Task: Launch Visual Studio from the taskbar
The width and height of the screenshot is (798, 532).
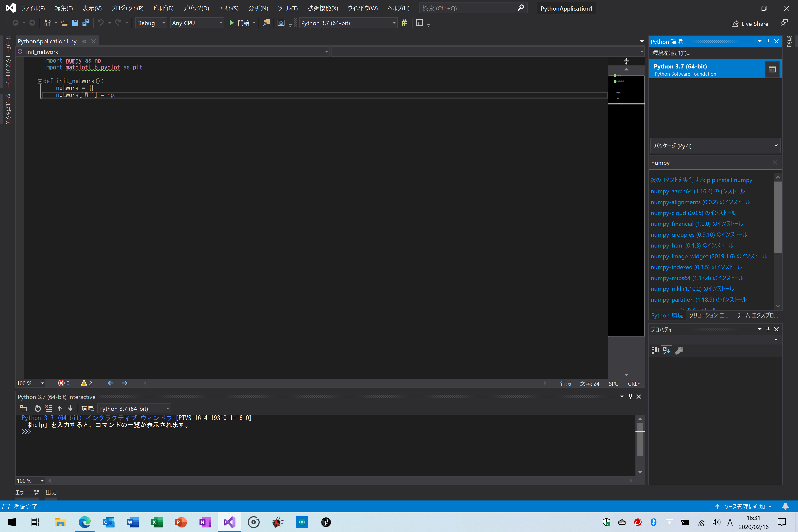Action: click(x=229, y=522)
